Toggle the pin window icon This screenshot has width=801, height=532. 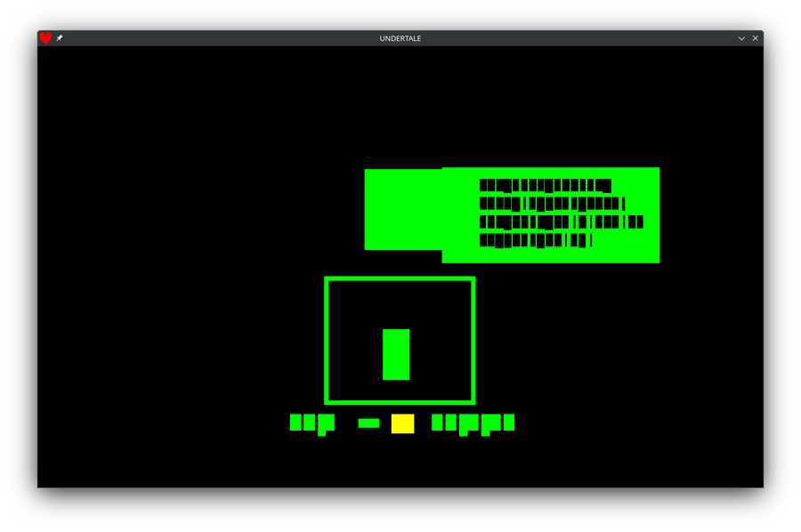(x=60, y=38)
